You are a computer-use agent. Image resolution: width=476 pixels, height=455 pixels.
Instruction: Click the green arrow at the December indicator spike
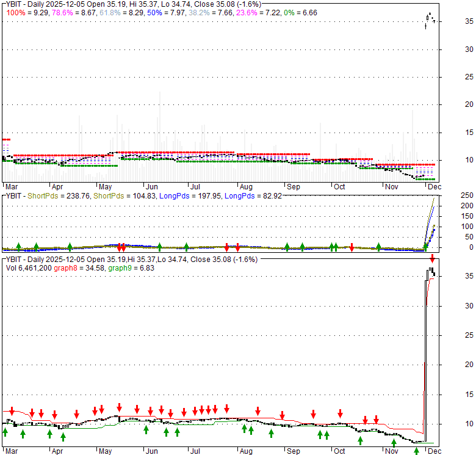[x=425, y=247]
